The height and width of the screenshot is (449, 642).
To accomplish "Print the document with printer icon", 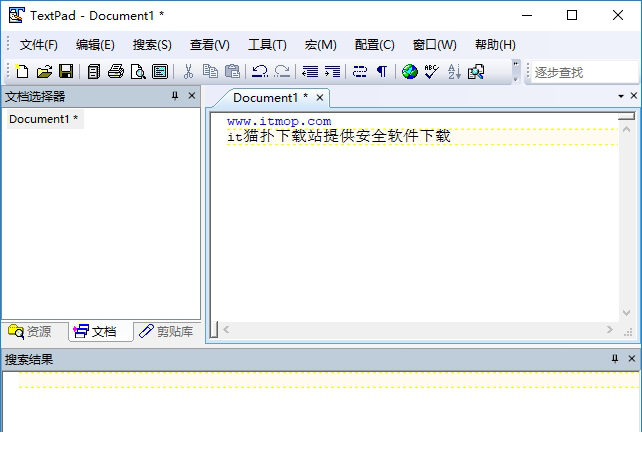I will click(x=116, y=72).
